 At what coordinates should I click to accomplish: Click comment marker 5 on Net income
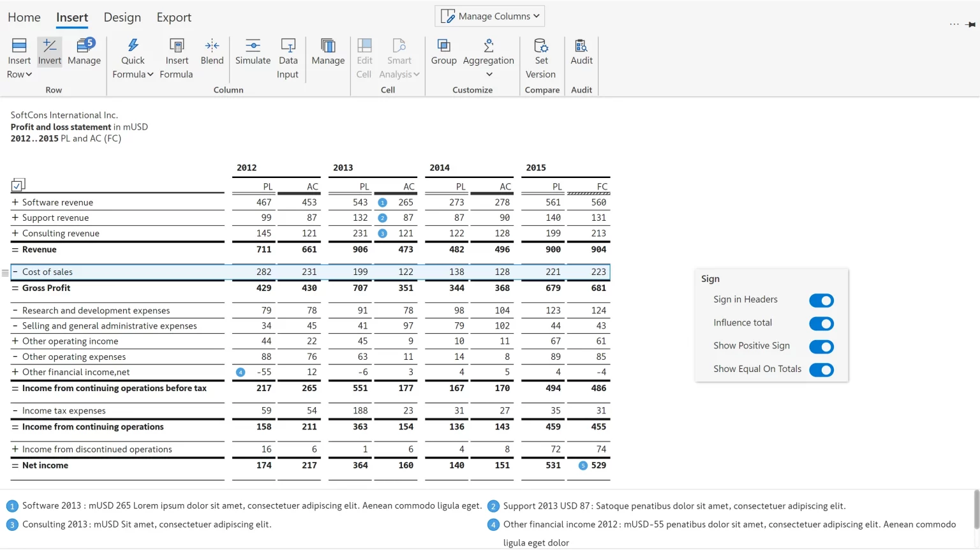click(583, 466)
